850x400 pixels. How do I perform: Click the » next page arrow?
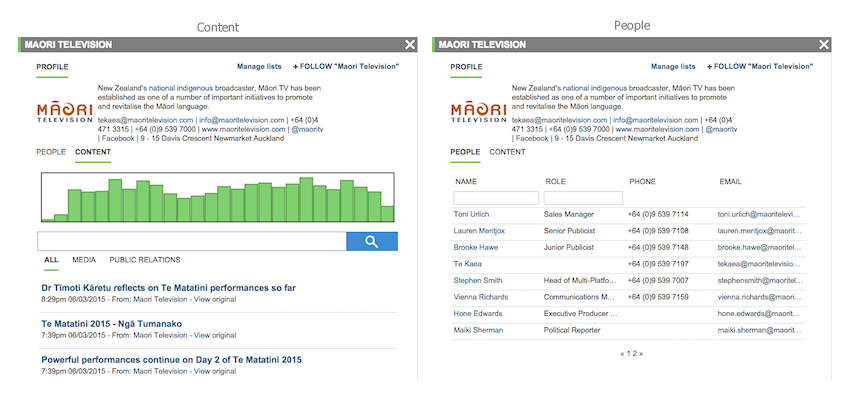(641, 354)
